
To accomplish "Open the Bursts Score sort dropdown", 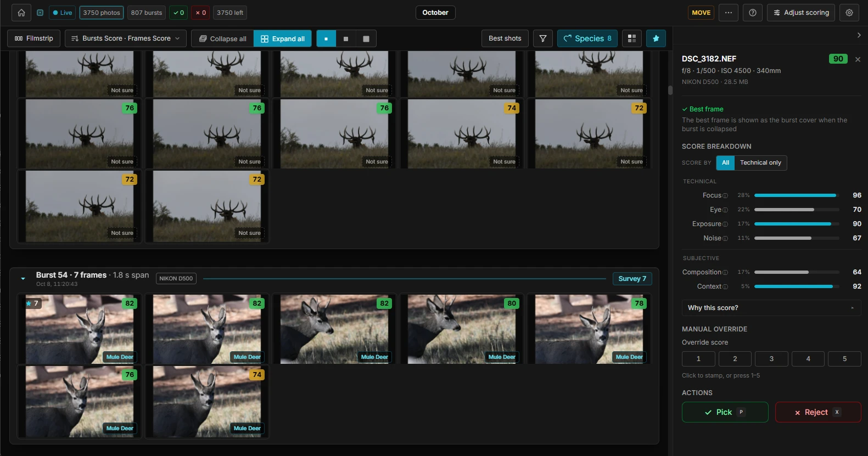I will [x=126, y=38].
